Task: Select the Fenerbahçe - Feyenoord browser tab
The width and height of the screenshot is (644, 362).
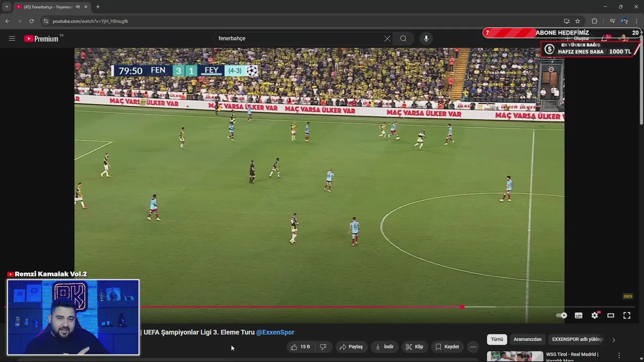Action: (x=48, y=7)
